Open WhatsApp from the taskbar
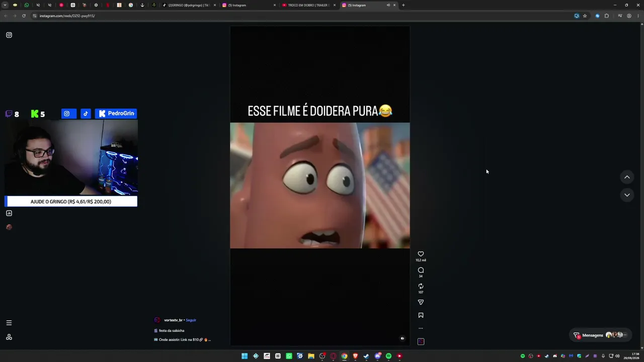This screenshot has height=362, width=644. tap(289, 356)
